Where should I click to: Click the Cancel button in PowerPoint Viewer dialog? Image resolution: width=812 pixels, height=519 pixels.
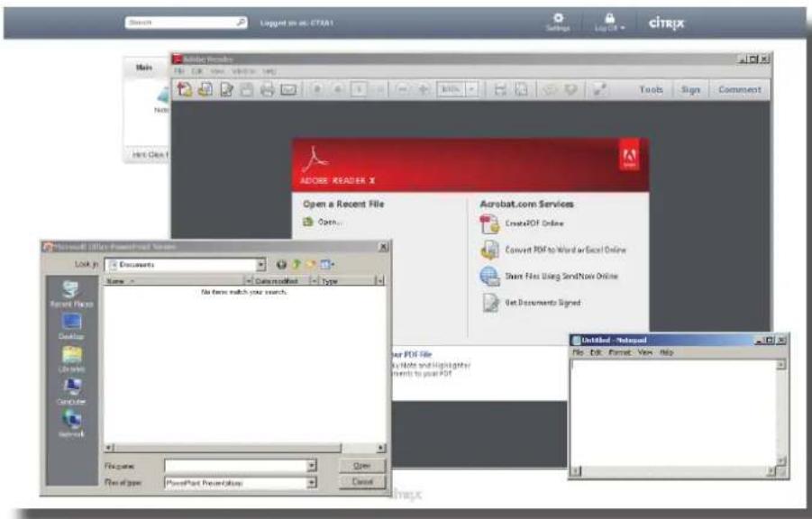click(362, 482)
